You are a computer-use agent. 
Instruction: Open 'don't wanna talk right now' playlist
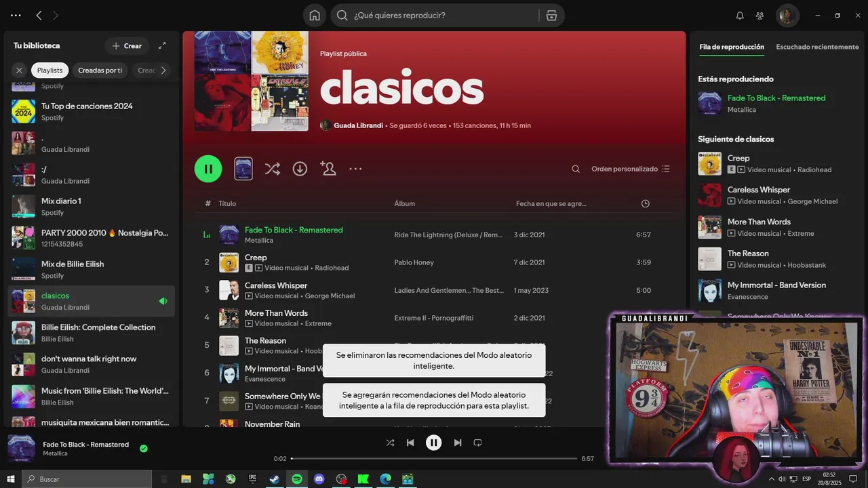[91, 364]
